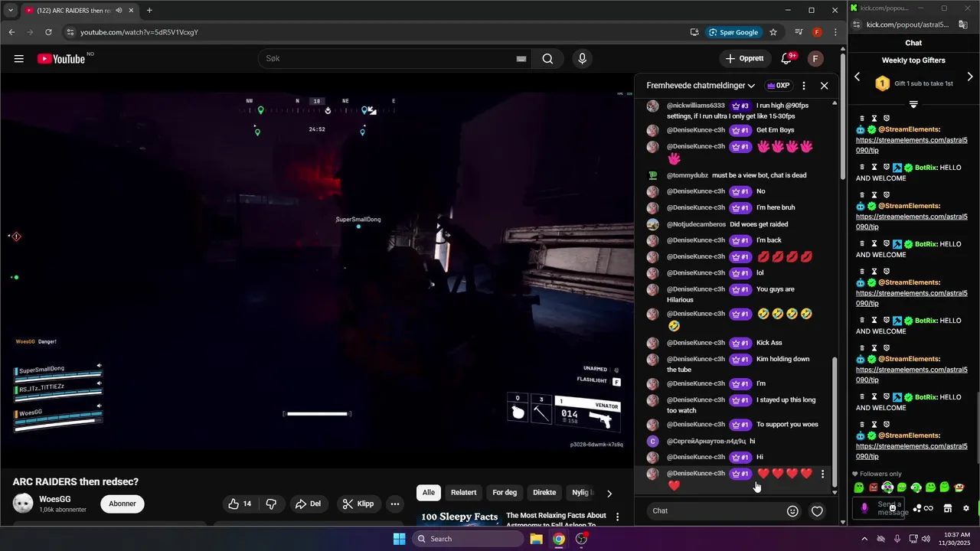Open YouTube notifications bell

[786, 59]
